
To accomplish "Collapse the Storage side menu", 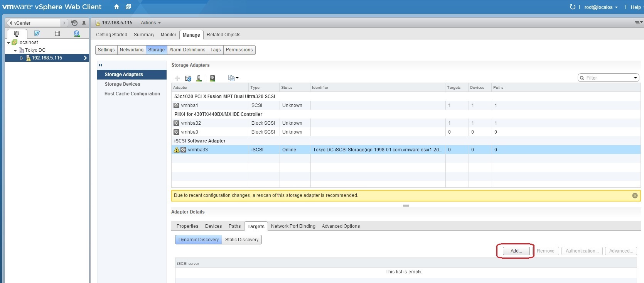I will [100, 65].
